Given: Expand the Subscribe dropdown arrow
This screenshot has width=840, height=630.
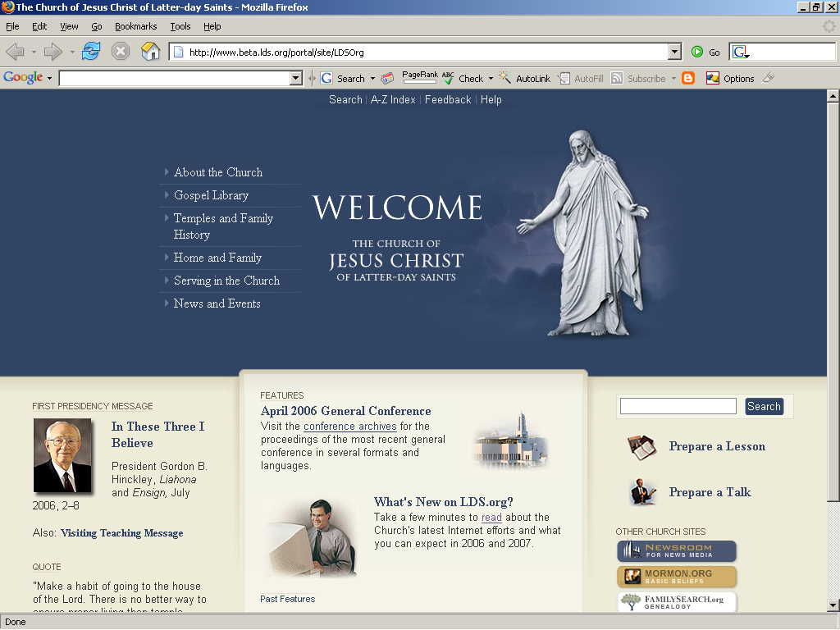Looking at the screenshot, I should 673,79.
